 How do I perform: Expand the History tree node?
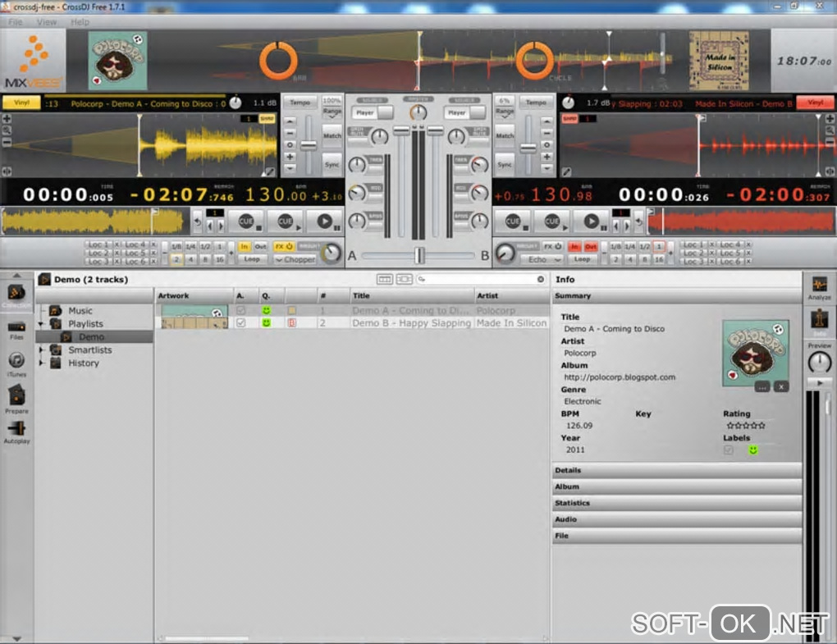coord(41,363)
